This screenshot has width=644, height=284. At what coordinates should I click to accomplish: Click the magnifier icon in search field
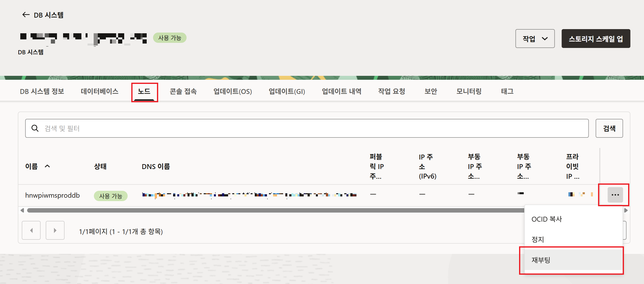[35, 128]
